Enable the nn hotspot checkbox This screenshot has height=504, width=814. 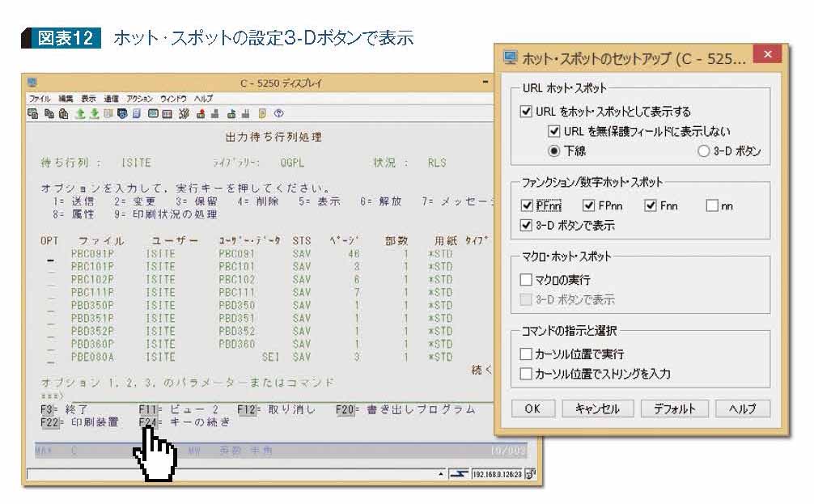(x=712, y=206)
